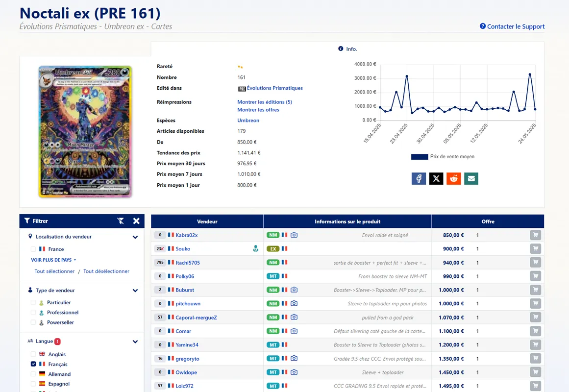Add Comar's 1.100,00 € offer to cart
The image size is (569, 392).
(535, 331)
